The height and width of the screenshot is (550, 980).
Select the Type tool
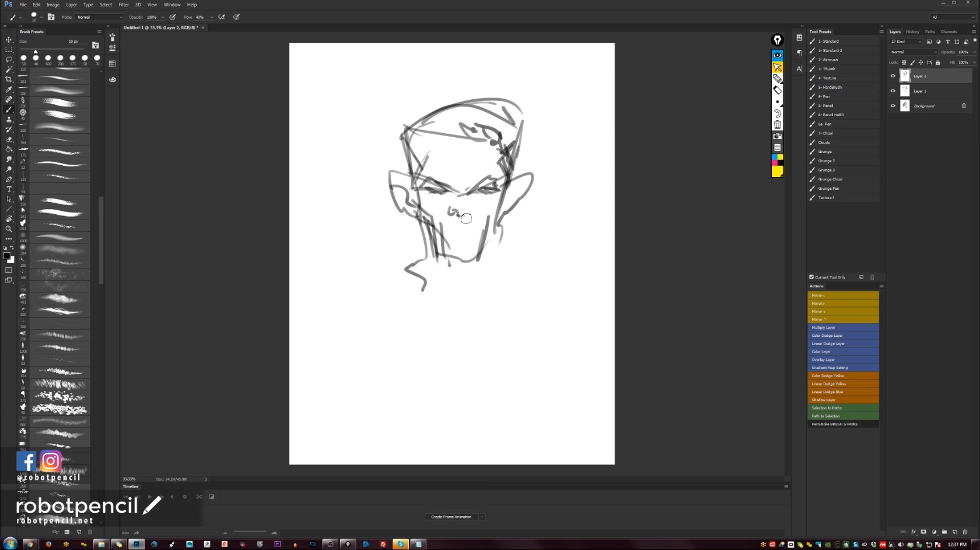point(9,189)
